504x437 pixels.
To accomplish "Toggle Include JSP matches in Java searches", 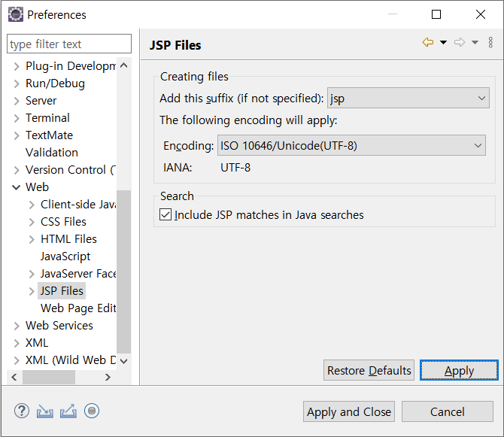I will click(165, 214).
